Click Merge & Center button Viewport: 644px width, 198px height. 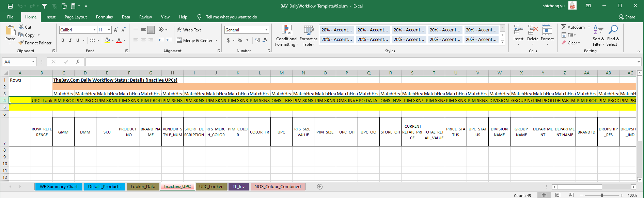coord(195,40)
